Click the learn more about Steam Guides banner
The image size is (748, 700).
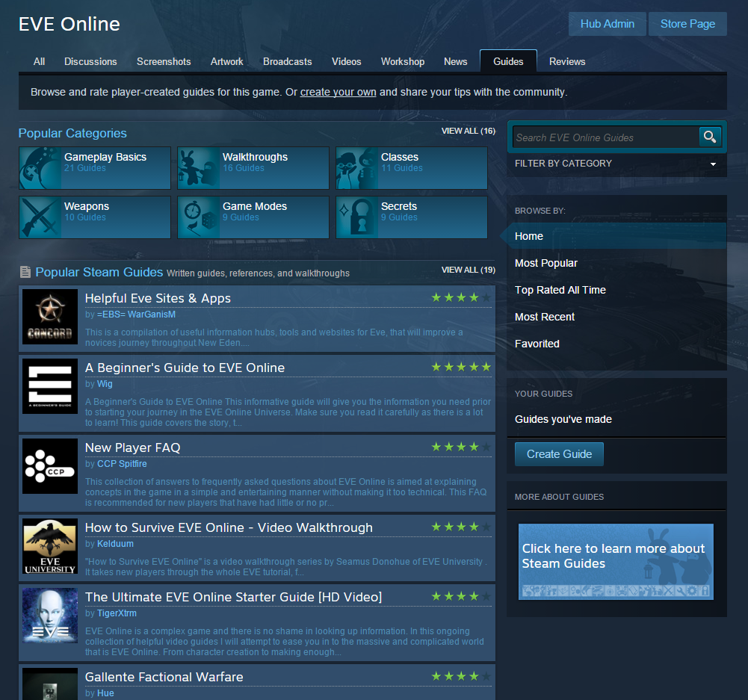pyautogui.click(x=616, y=562)
